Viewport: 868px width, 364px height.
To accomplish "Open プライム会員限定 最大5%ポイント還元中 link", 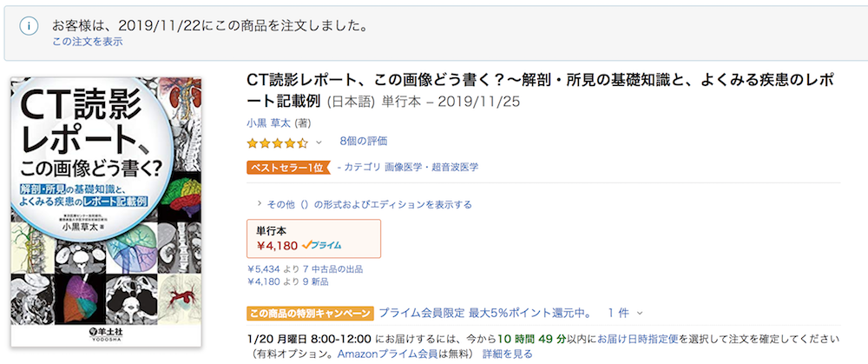I will pos(482,313).
